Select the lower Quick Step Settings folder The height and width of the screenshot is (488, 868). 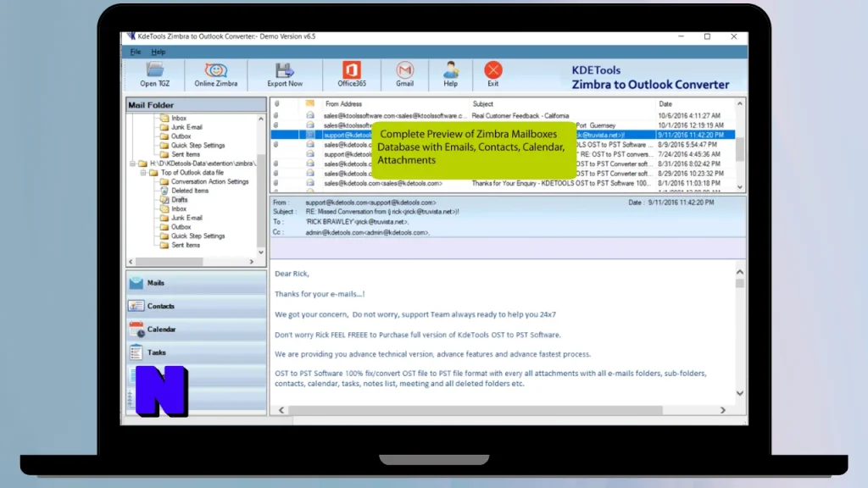click(x=198, y=236)
